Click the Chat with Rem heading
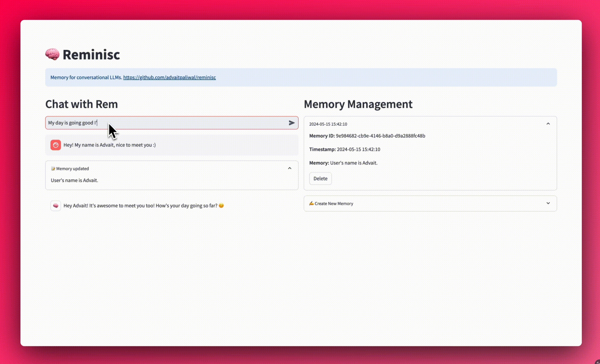This screenshot has width=600, height=364. click(x=82, y=104)
